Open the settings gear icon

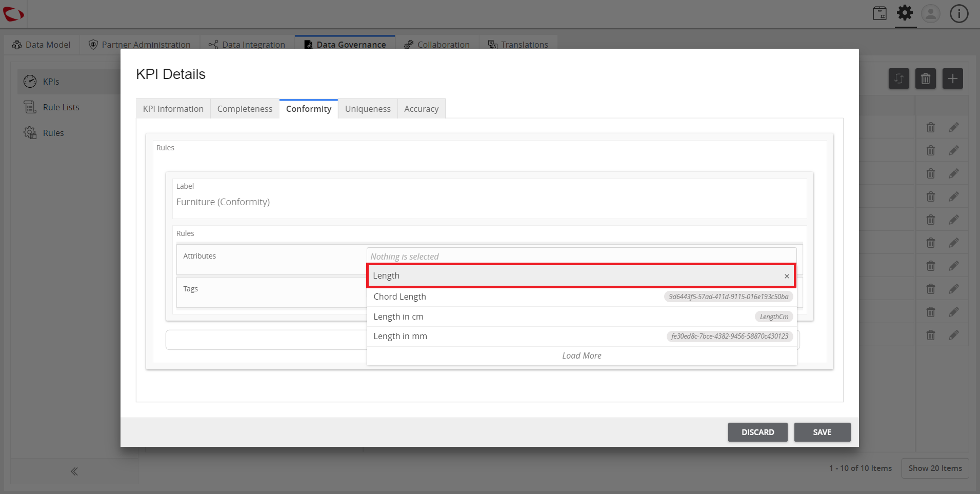pos(905,13)
